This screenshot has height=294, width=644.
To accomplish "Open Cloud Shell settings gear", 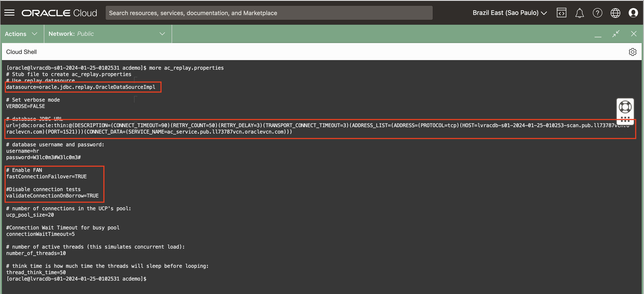I will [x=632, y=52].
